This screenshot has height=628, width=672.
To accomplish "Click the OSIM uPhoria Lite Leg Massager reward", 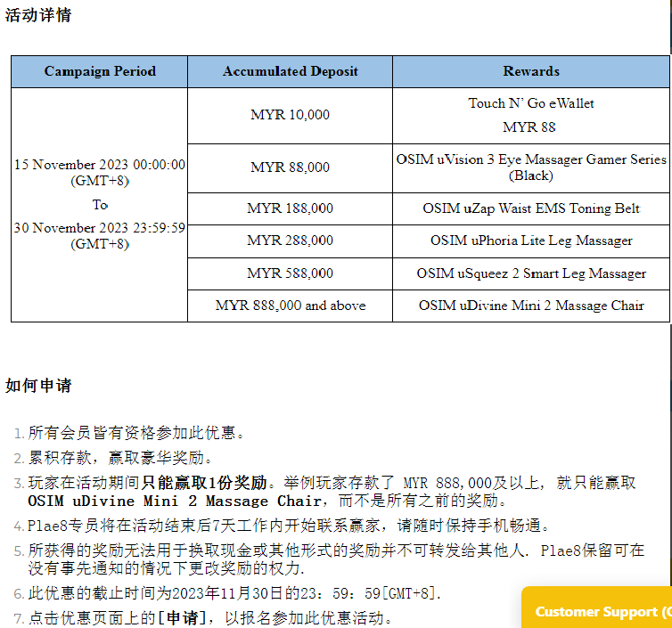I will pyautogui.click(x=531, y=241).
